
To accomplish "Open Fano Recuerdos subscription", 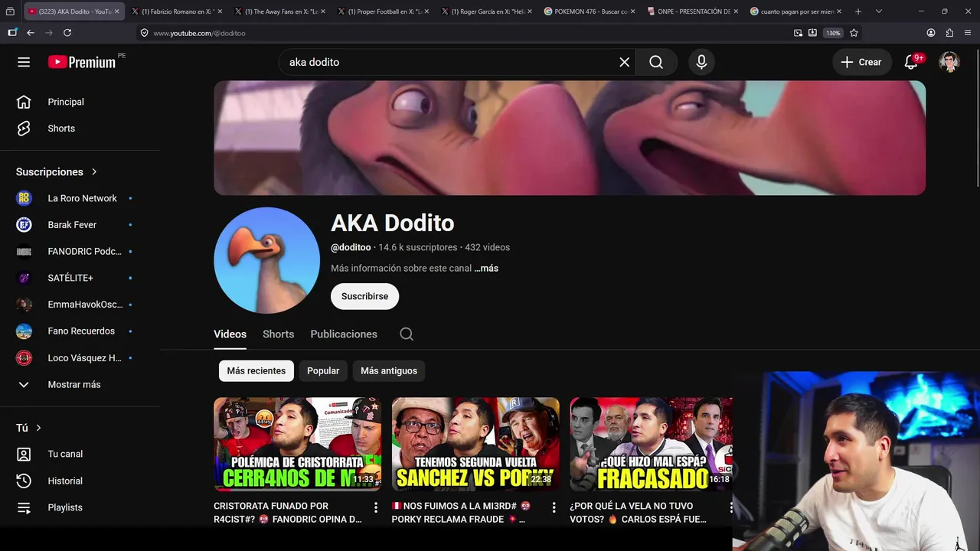I will coord(80,331).
